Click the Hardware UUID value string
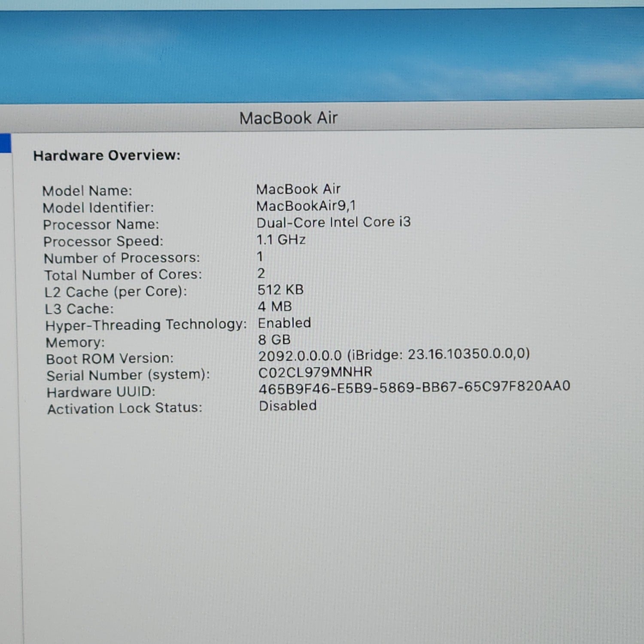 pyautogui.click(x=414, y=387)
